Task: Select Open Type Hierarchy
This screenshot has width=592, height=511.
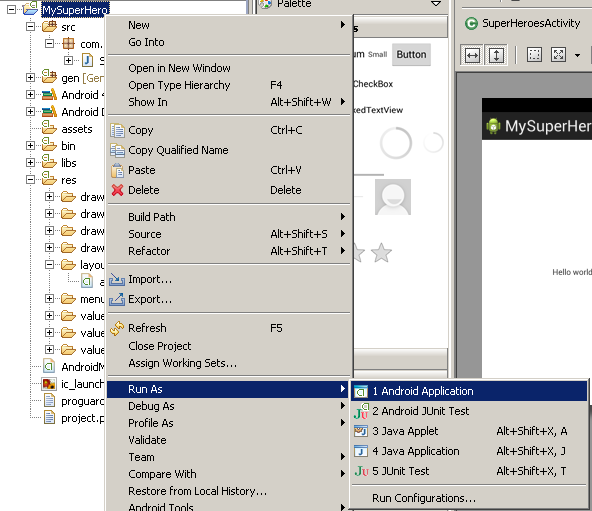Action: 229,85
